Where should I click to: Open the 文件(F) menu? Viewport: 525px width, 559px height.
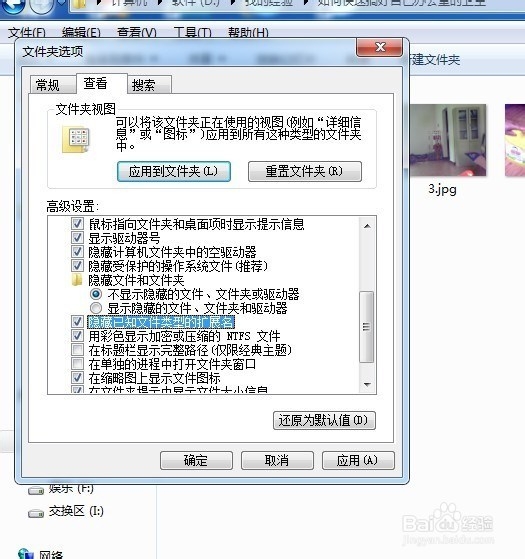tap(26, 33)
